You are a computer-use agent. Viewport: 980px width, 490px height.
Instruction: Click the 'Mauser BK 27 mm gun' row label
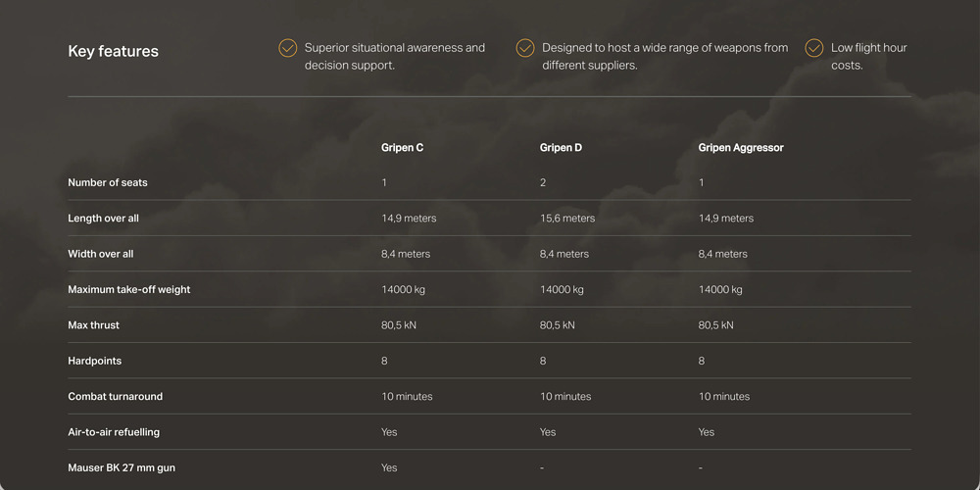(x=121, y=468)
